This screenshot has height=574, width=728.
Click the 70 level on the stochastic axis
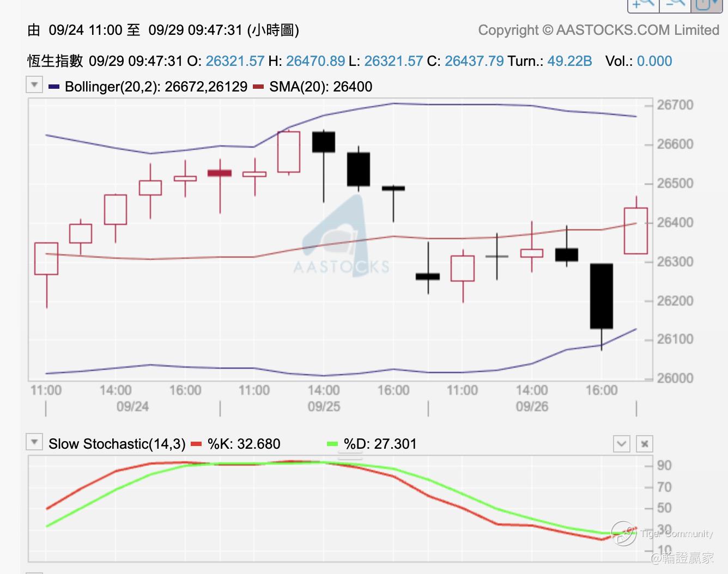coord(664,487)
